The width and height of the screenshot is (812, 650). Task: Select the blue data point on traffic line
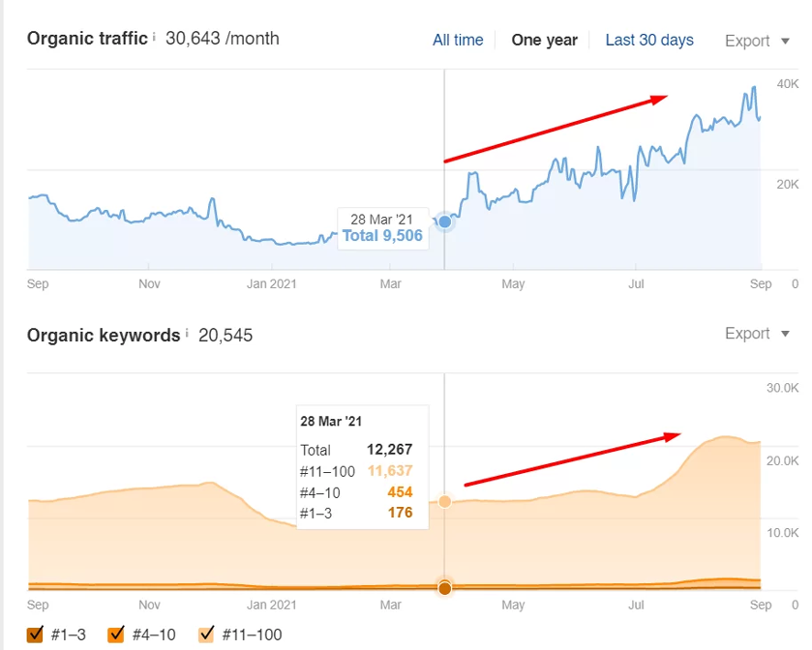pyautogui.click(x=444, y=222)
